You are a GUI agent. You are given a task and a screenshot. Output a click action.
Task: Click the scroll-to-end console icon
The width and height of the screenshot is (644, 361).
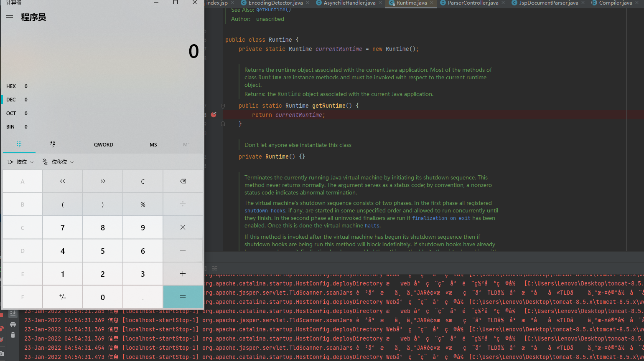[x=13, y=314]
